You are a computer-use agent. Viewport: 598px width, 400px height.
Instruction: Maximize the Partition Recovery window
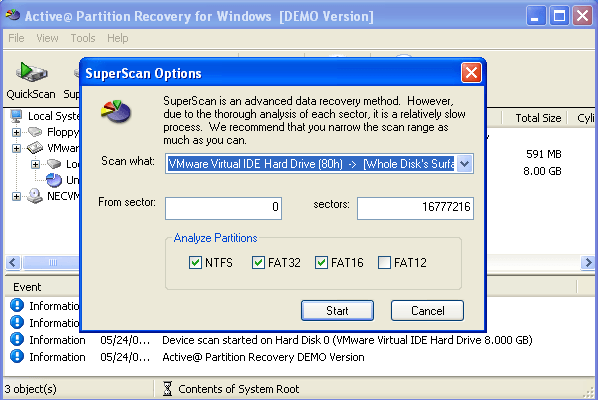point(559,16)
